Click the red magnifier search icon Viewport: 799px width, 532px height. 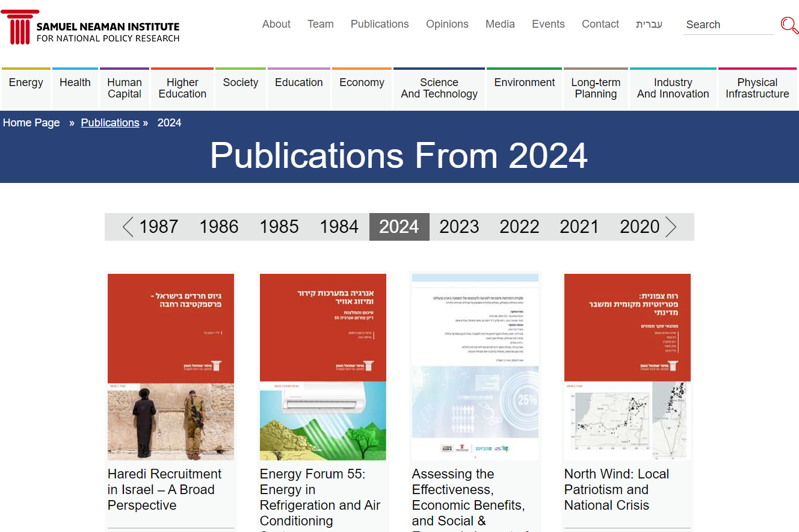(789, 25)
